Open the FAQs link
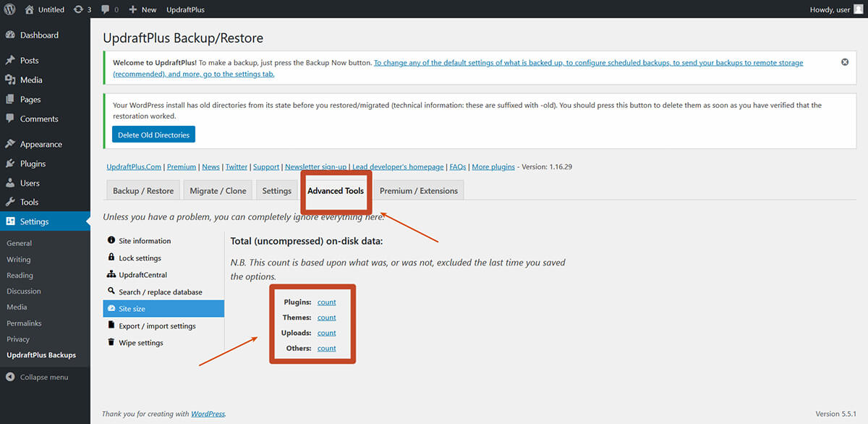 (x=458, y=167)
